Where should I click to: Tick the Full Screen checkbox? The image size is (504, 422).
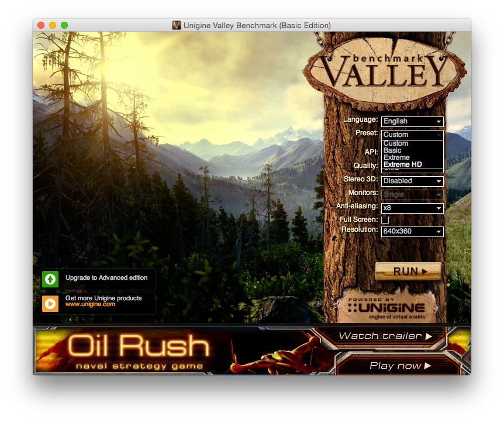[x=385, y=219]
